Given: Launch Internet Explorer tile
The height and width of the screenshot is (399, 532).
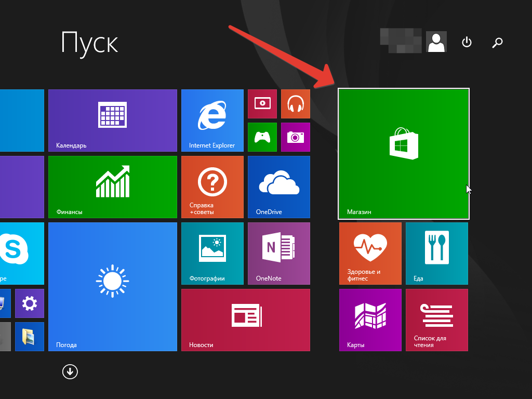Looking at the screenshot, I should (212, 121).
